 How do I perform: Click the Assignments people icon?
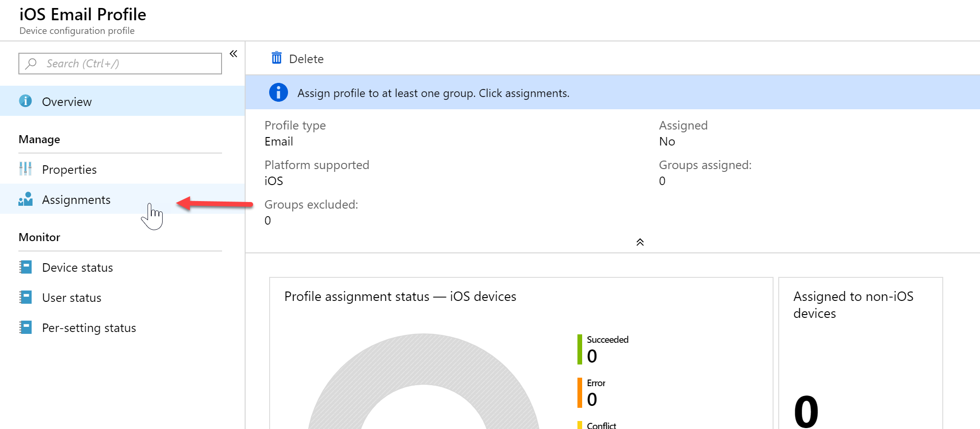(x=25, y=199)
